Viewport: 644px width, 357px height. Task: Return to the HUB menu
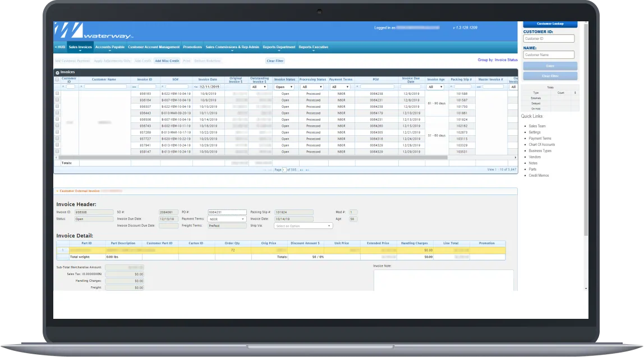[x=60, y=47]
